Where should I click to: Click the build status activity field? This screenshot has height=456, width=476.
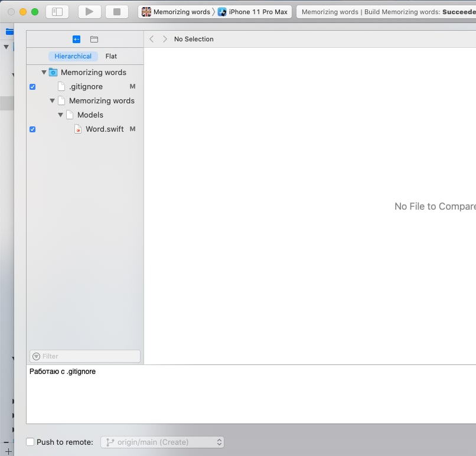coord(386,12)
